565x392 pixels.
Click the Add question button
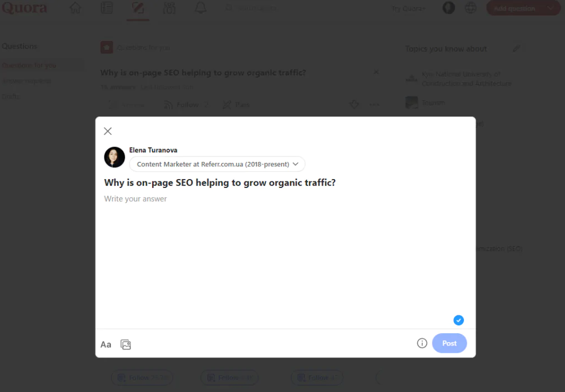[514, 8]
